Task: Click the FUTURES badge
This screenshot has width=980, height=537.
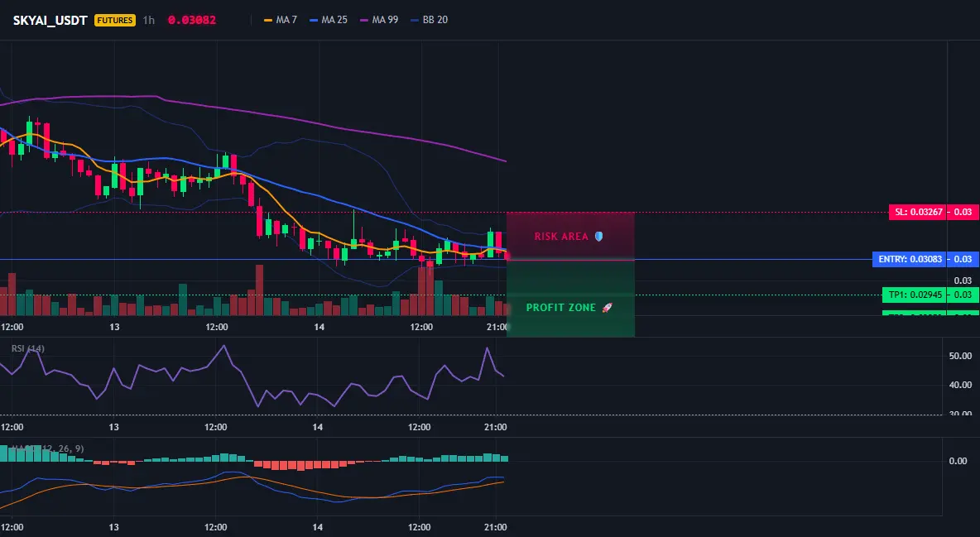Action: tap(115, 20)
